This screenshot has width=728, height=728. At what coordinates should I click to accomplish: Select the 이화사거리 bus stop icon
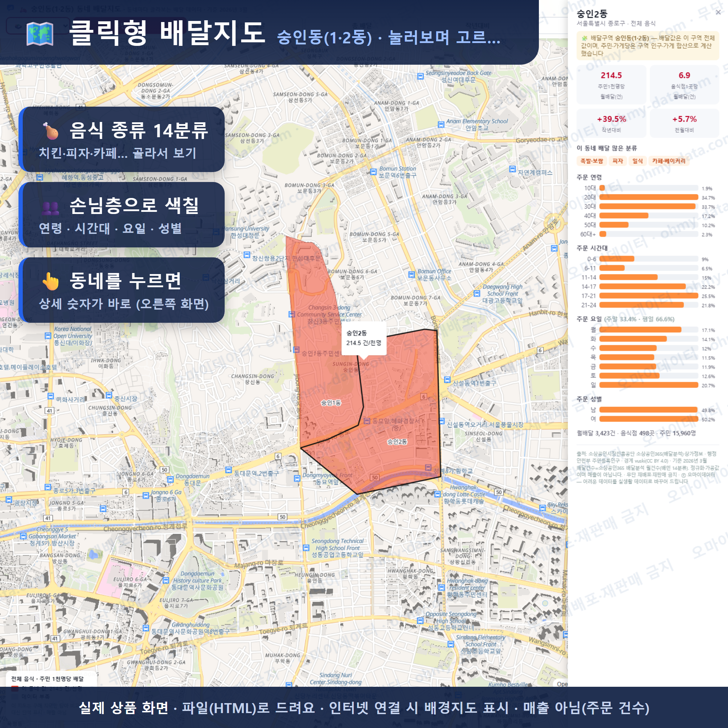(x=50, y=396)
